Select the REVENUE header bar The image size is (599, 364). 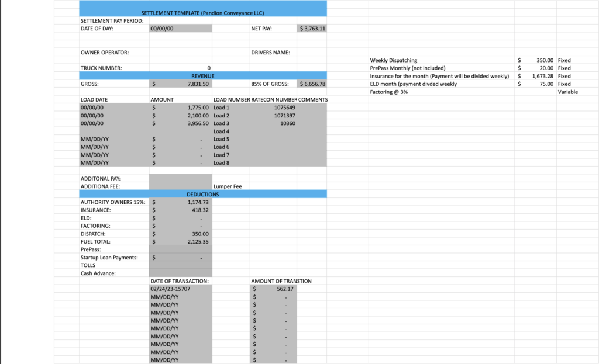(203, 76)
